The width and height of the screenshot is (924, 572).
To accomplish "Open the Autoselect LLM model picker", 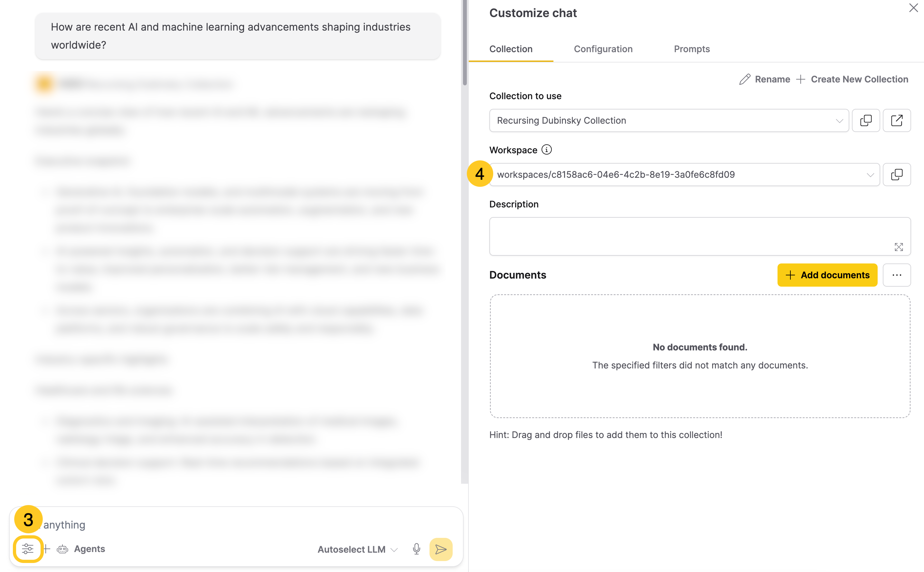I will 355,549.
